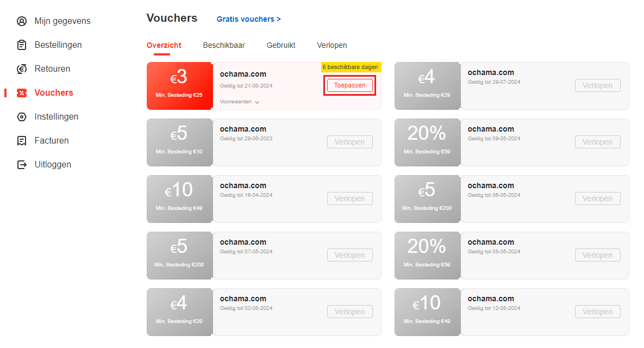The image size is (644, 348).
Task: Click the Uitloggen logout icon
Action: click(22, 165)
